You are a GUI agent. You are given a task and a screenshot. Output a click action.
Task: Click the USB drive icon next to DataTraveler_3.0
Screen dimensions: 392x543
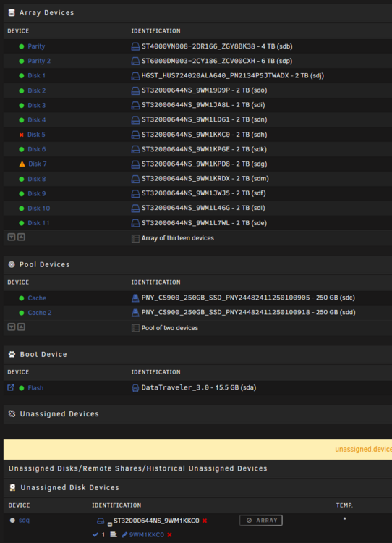tap(135, 388)
